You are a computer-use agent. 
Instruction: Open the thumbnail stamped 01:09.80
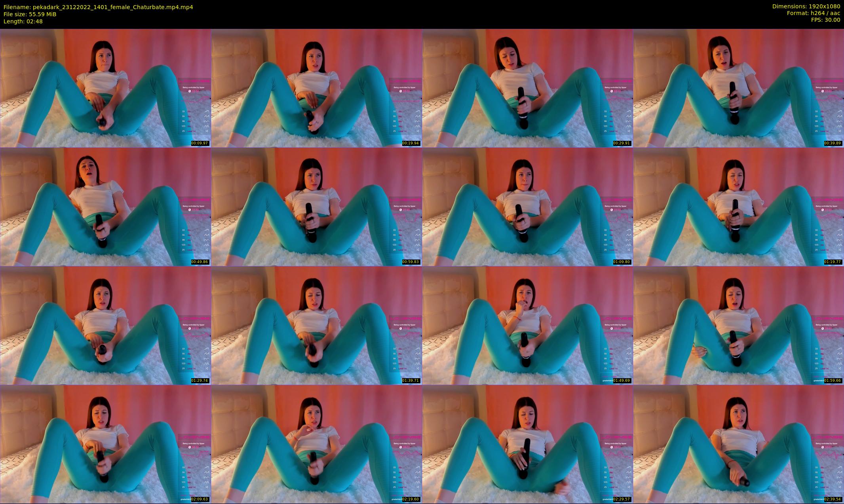(527, 207)
